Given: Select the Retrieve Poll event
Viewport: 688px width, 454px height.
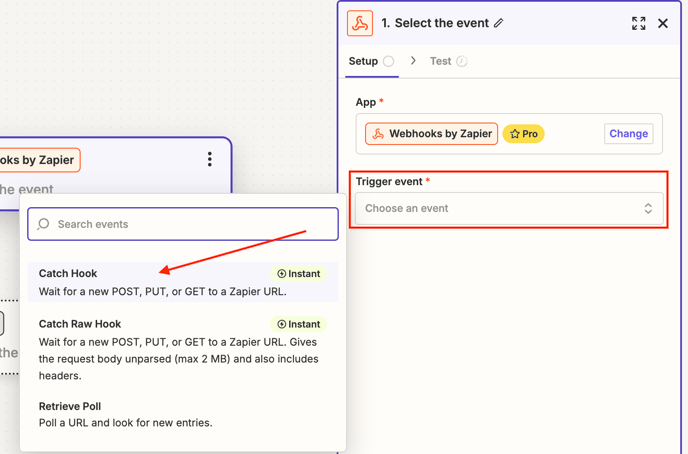Looking at the screenshot, I should coord(183,414).
